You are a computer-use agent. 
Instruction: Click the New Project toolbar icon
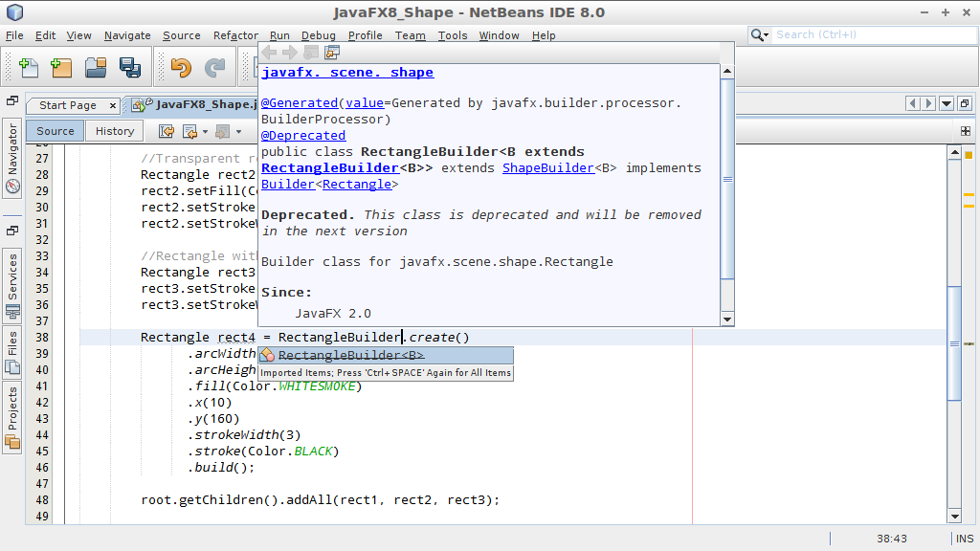click(x=61, y=67)
